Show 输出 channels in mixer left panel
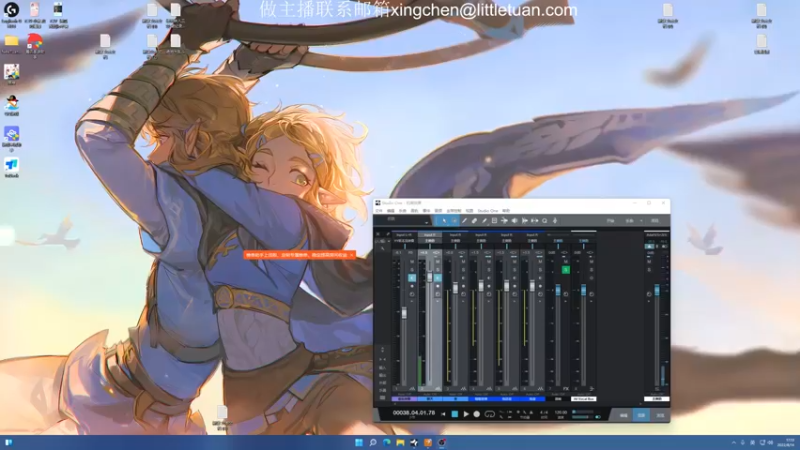Image resolution: width=800 pixels, height=450 pixels. (383, 375)
